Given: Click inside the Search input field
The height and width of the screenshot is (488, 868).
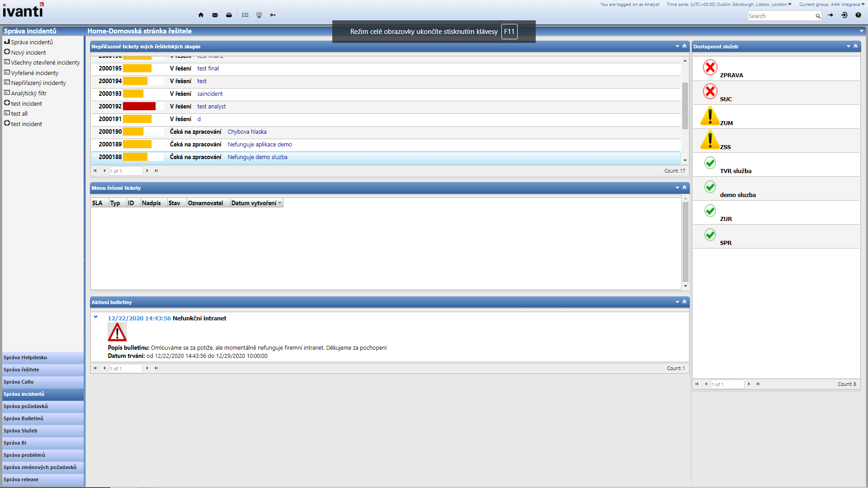Looking at the screenshot, I should tap(780, 16).
